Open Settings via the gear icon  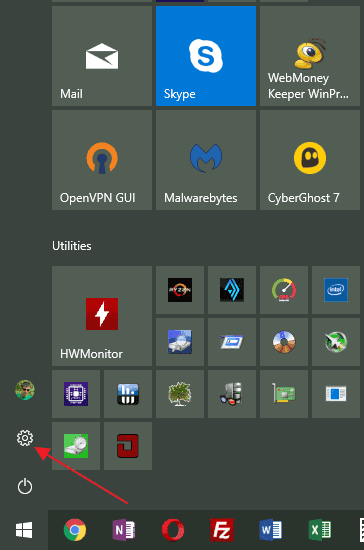click(x=25, y=438)
